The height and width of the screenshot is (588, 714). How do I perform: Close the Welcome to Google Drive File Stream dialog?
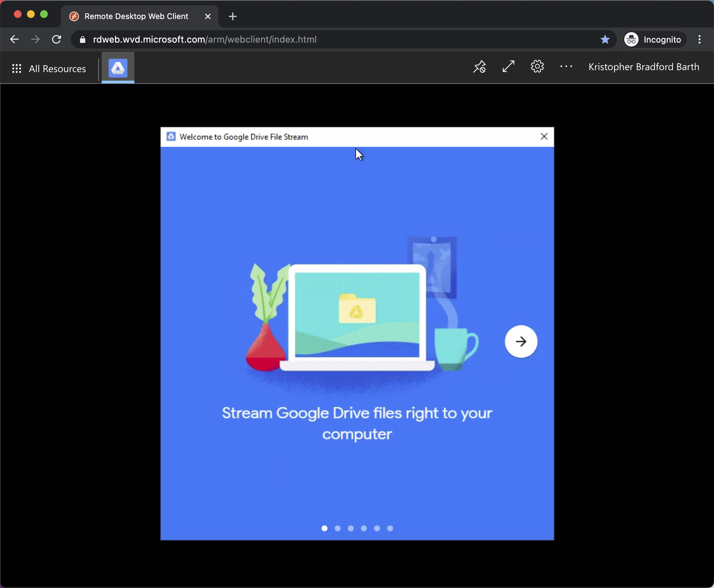pos(544,136)
